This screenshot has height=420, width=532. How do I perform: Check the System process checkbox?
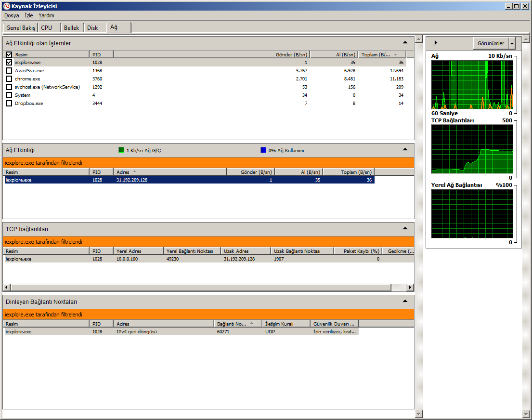click(x=9, y=95)
